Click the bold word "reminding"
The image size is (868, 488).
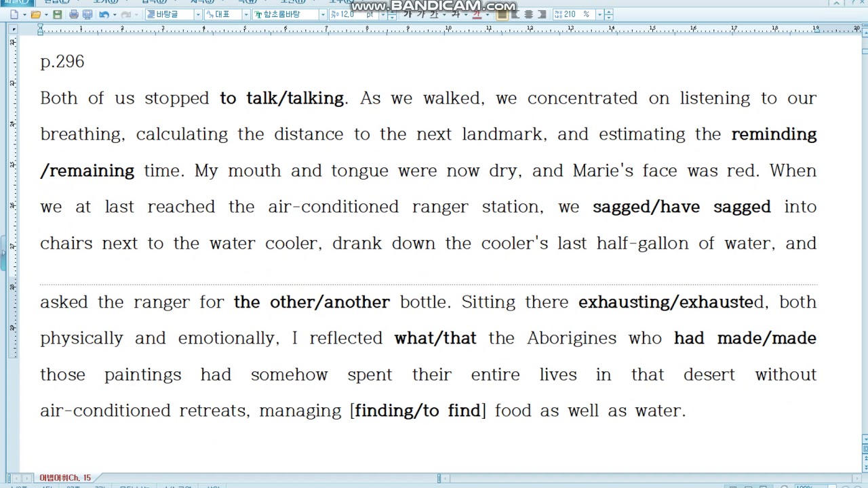click(774, 134)
